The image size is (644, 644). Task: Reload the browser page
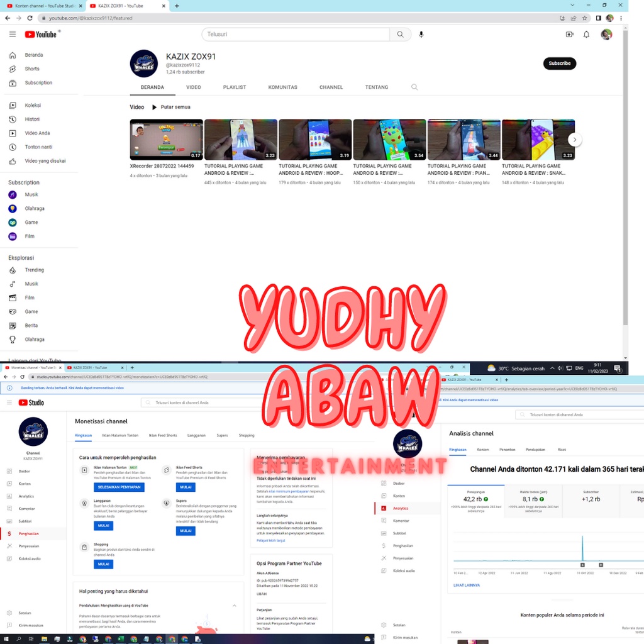pos(30,18)
